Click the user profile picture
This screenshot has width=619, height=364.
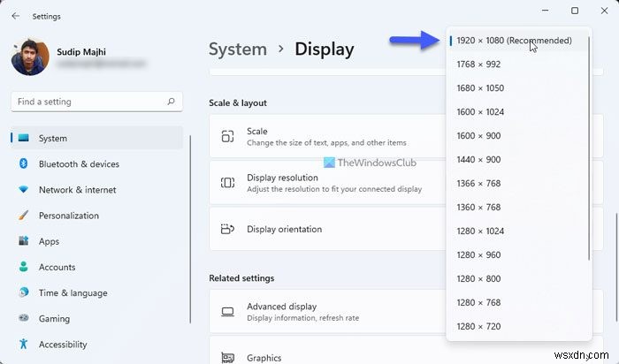(30, 55)
